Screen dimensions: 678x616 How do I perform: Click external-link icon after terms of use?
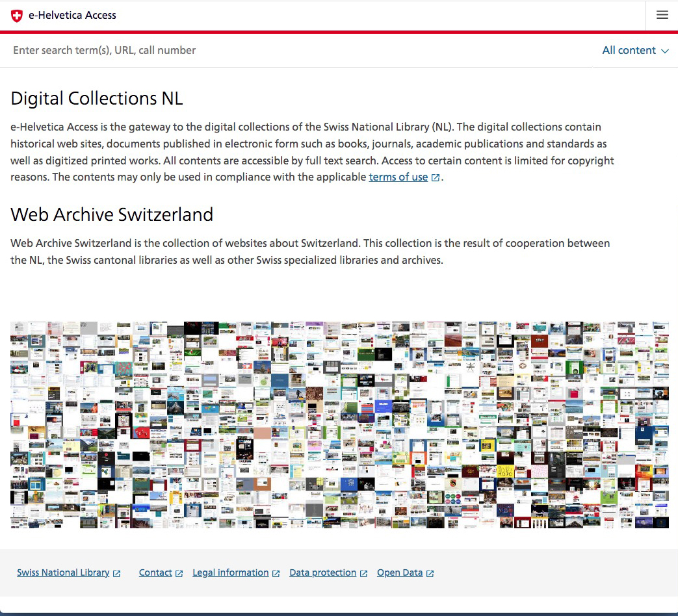(x=436, y=177)
